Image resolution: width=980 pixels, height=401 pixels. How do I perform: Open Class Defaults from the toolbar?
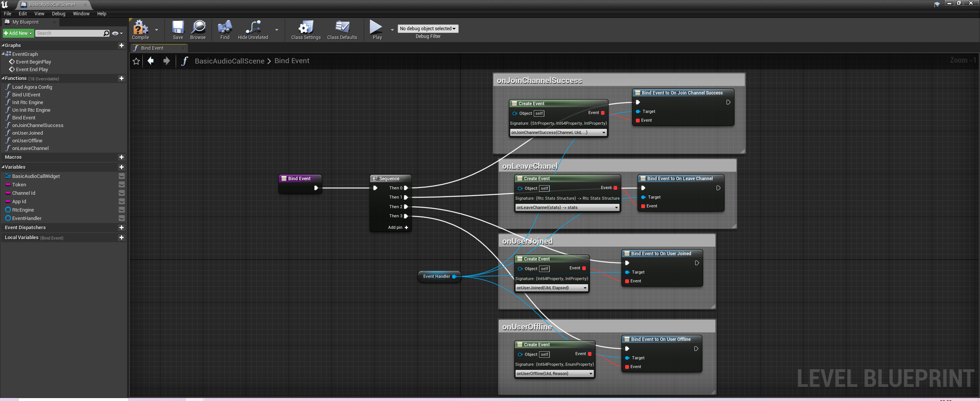(x=342, y=28)
